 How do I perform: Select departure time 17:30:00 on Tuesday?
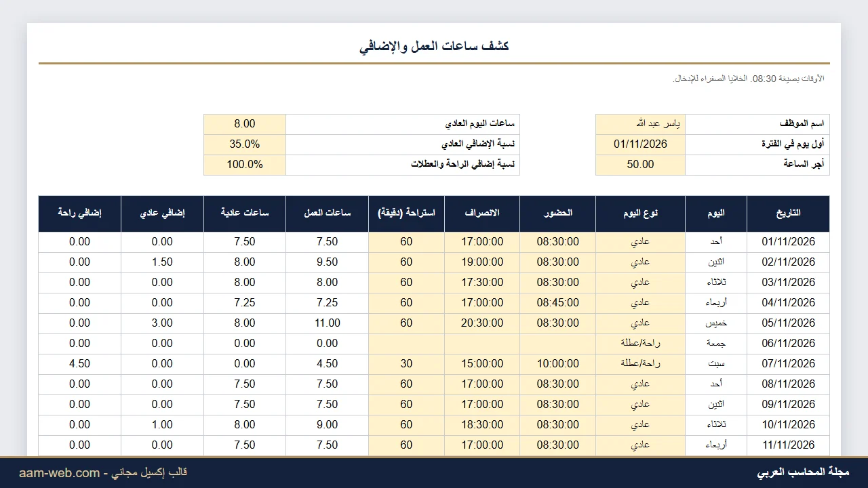tap(482, 283)
